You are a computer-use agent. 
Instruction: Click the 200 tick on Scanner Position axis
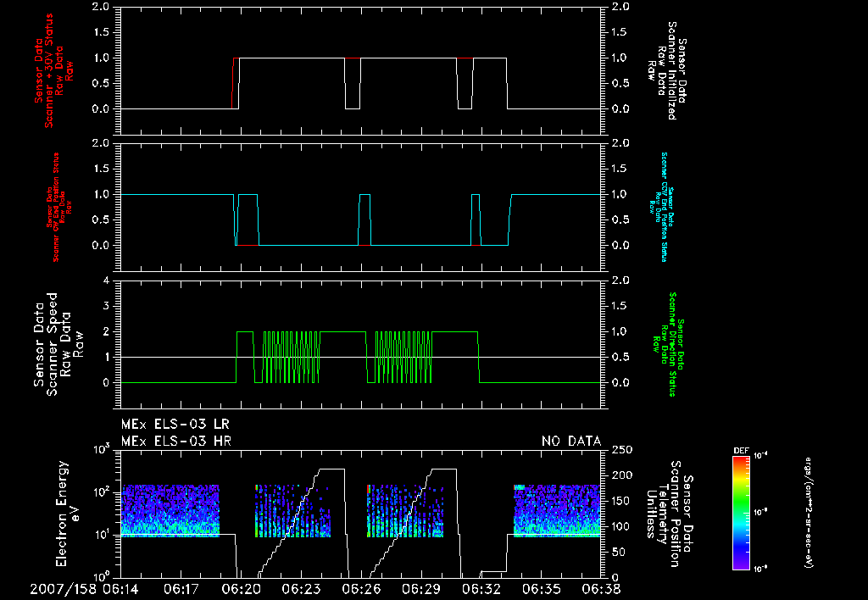[622, 475]
